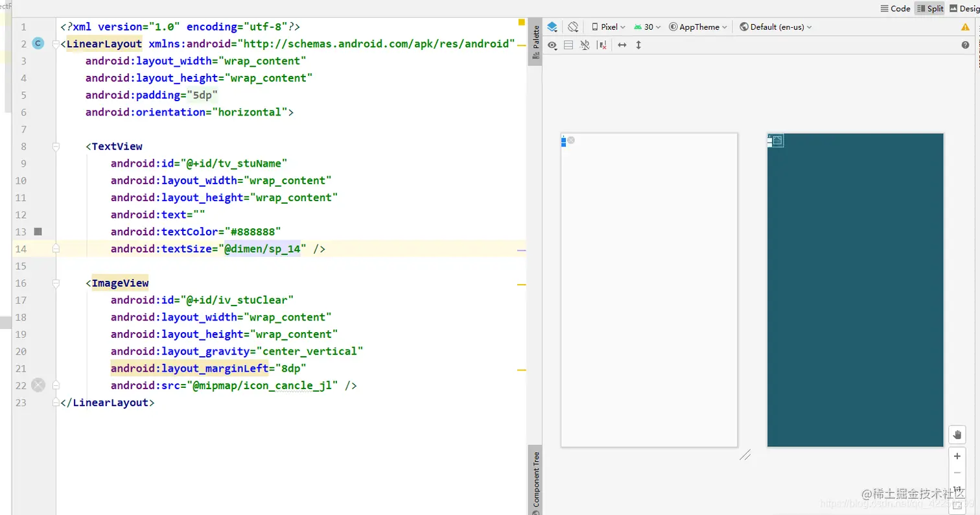Screen dimensions: 980x515
Task: Open the API 30 version dropdown
Action: (647, 27)
